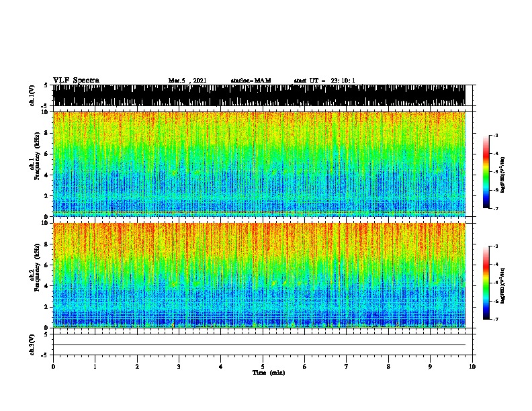The height and width of the screenshot is (411, 532).
Task: Click the -3 tick on lower color bar
Action: click(x=495, y=246)
